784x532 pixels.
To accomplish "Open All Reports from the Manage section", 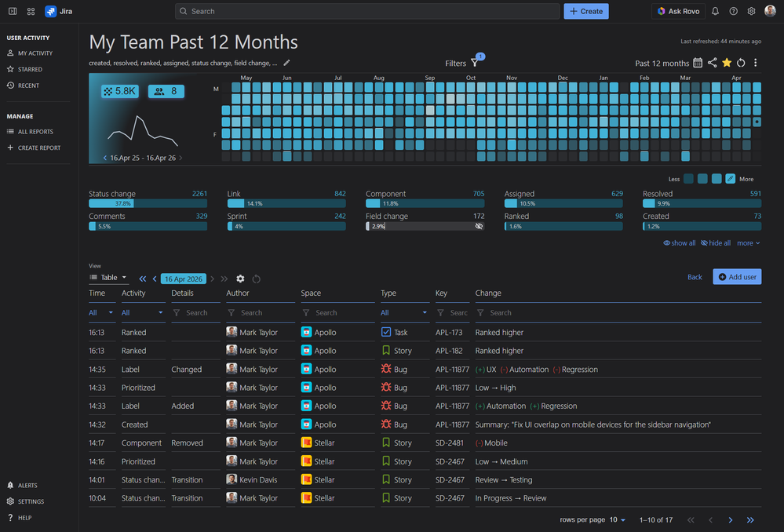I will tap(36, 131).
